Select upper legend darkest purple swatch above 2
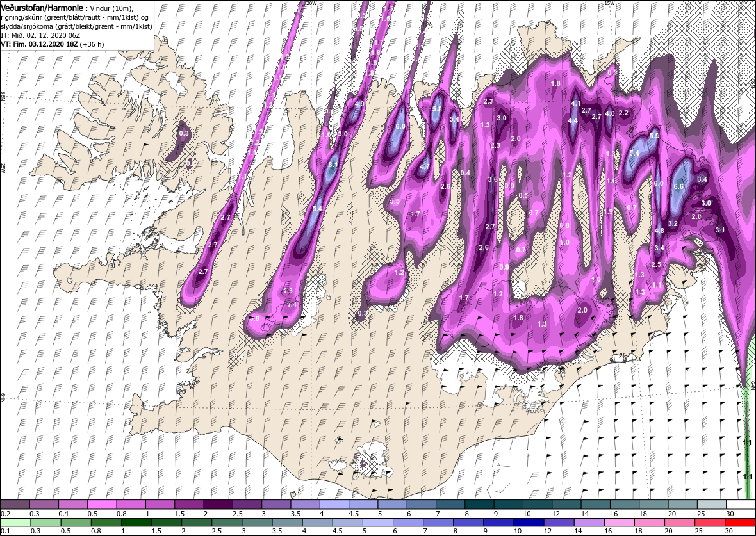 point(218,505)
